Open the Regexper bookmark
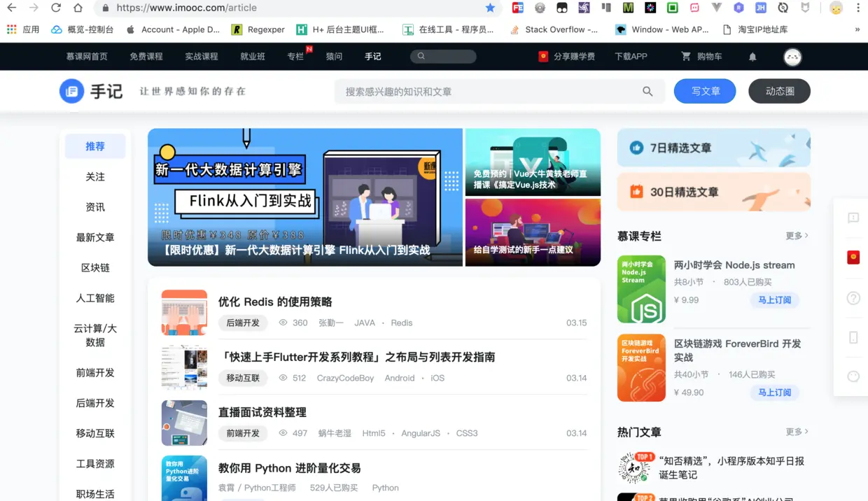The height and width of the screenshot is (501, 868). 258,29
